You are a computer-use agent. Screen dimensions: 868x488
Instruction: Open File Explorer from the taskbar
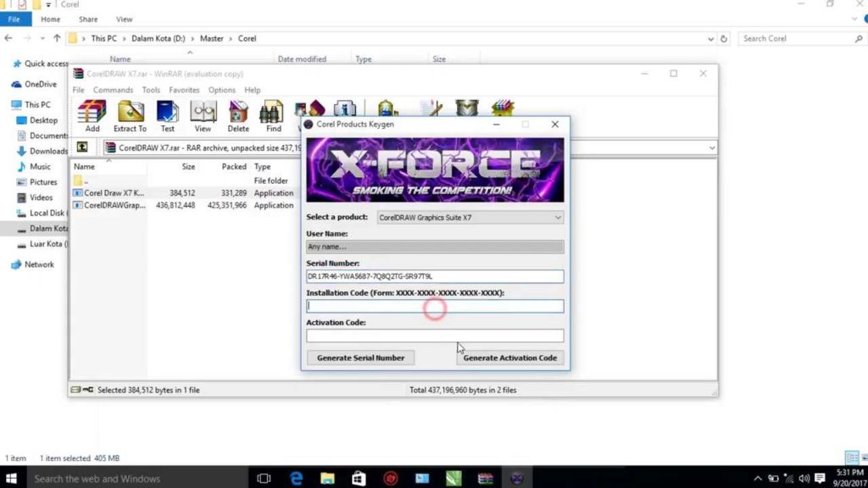point(327,478)
